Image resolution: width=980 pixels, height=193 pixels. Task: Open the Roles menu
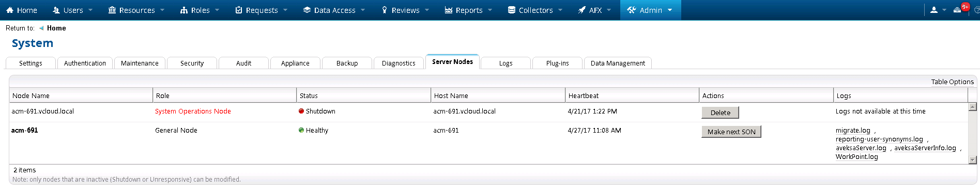coord(200,10)
